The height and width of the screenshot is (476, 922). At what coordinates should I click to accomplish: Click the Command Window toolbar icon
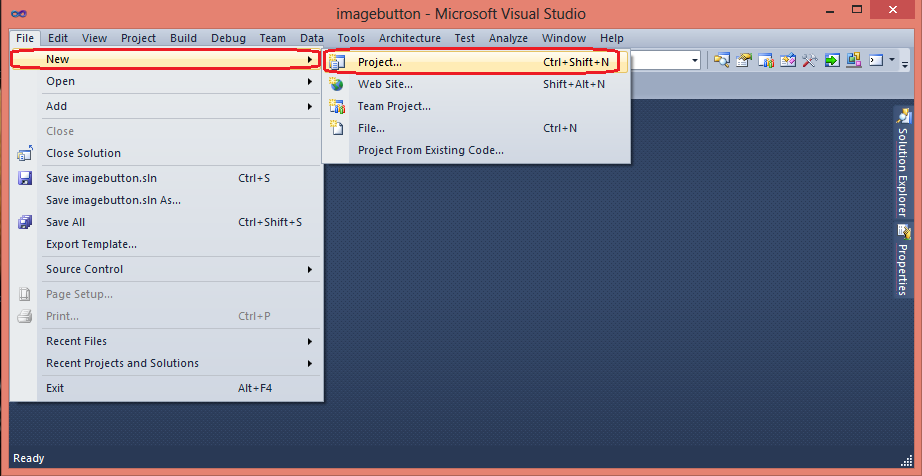click(876, 60)
